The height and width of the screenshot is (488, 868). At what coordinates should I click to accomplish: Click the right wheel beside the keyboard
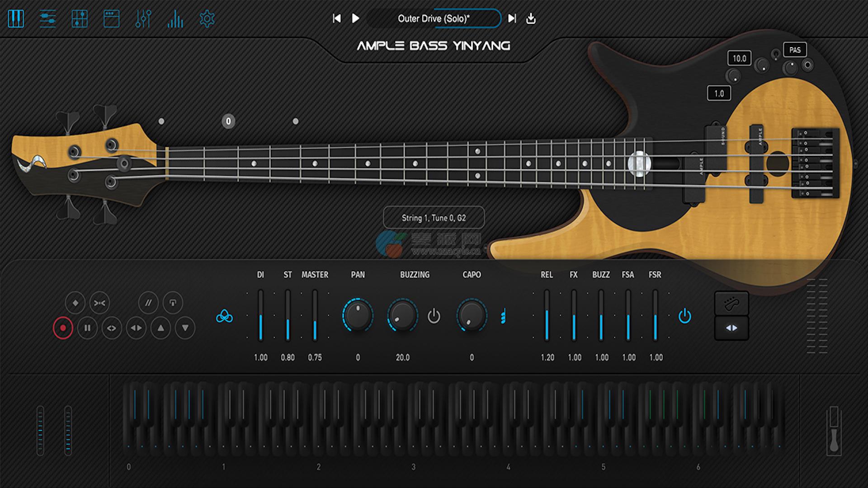[x=68, y=430]
